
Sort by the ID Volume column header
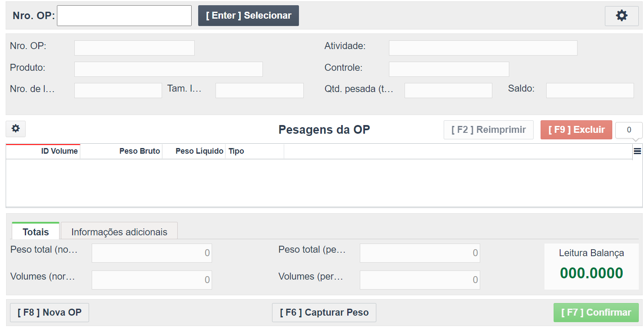point(43,152)
